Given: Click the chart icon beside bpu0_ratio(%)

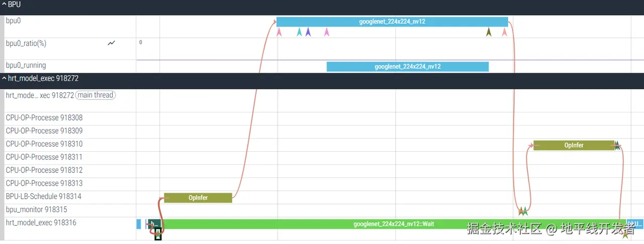Looking at the screenshot, I should click(112, 43).
